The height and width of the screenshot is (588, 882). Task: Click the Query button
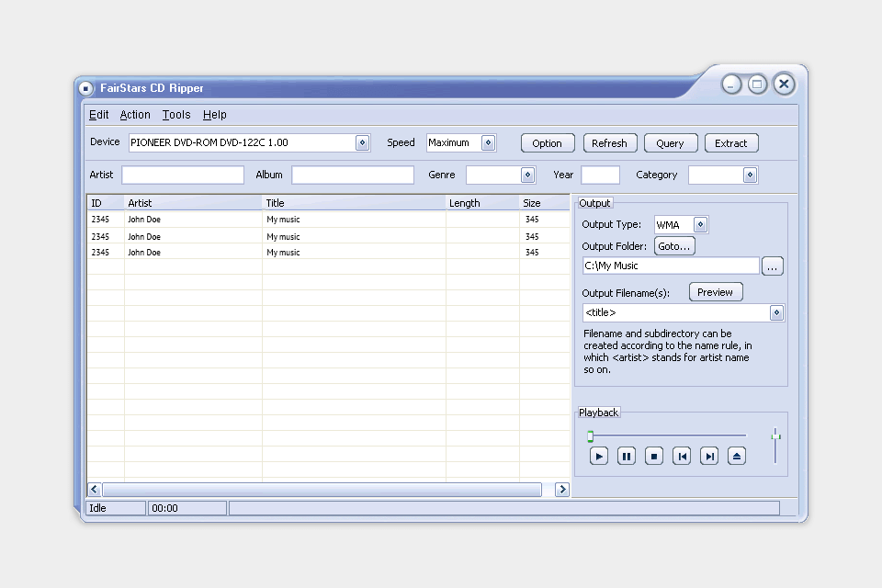tap(670, 143)
